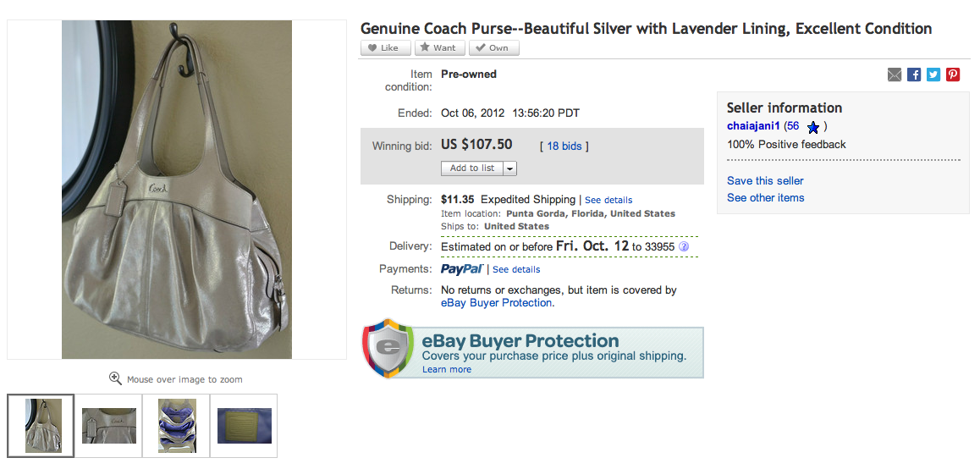The height and width of the screenshot is (469, 980).
Task: Toggle the Own button
Action: pos(493,48)
